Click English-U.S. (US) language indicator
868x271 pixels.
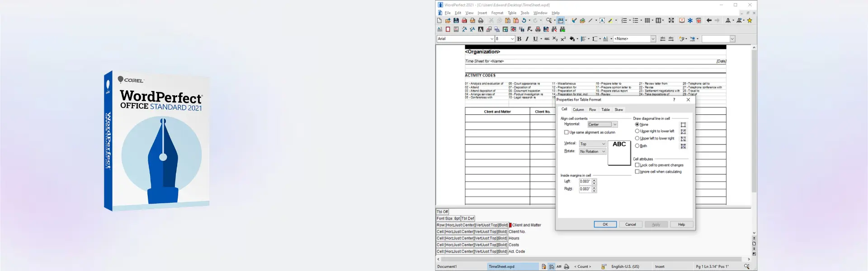625,266
